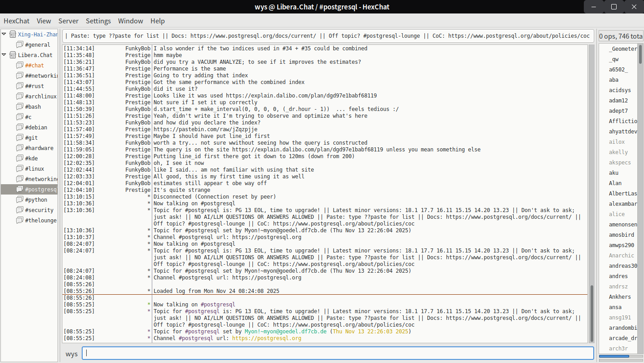
Task: Open the HexChat menu
Action: pyautogui.click(x=17, y=21)
